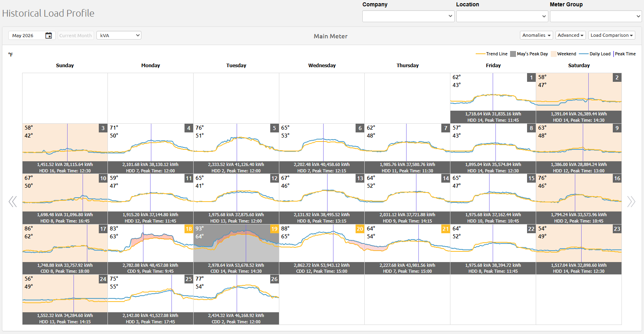
Task: Go to previous month arrow
Action: [x=13, y=202]
